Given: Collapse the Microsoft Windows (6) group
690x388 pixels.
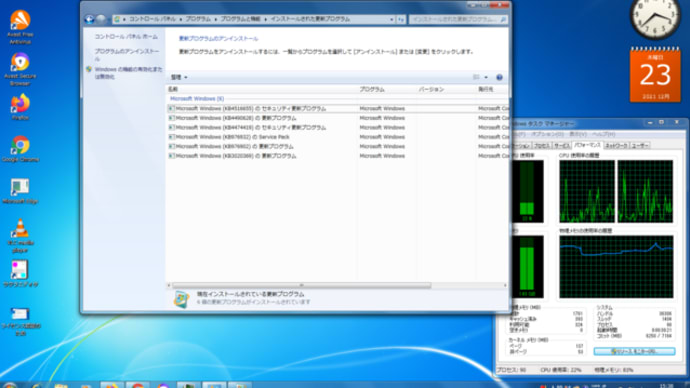Looking at the screenshot, I should pos(197,99).
